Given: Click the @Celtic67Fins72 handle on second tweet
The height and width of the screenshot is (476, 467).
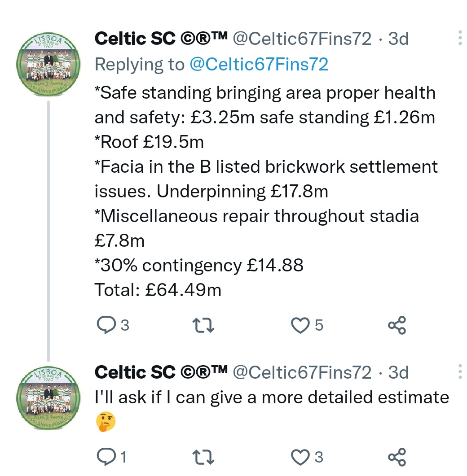Looking at the screenshot, I should tap(301, 372).
